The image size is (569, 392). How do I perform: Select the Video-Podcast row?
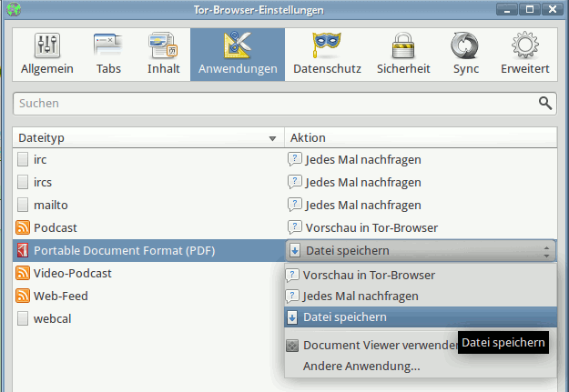[x=148, y=273]
